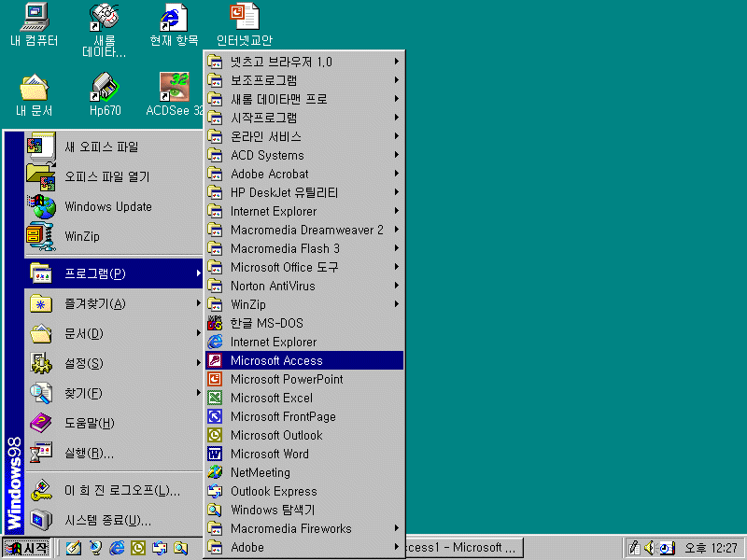Click the Outlook clock icon in quick launch

point(138,548)
